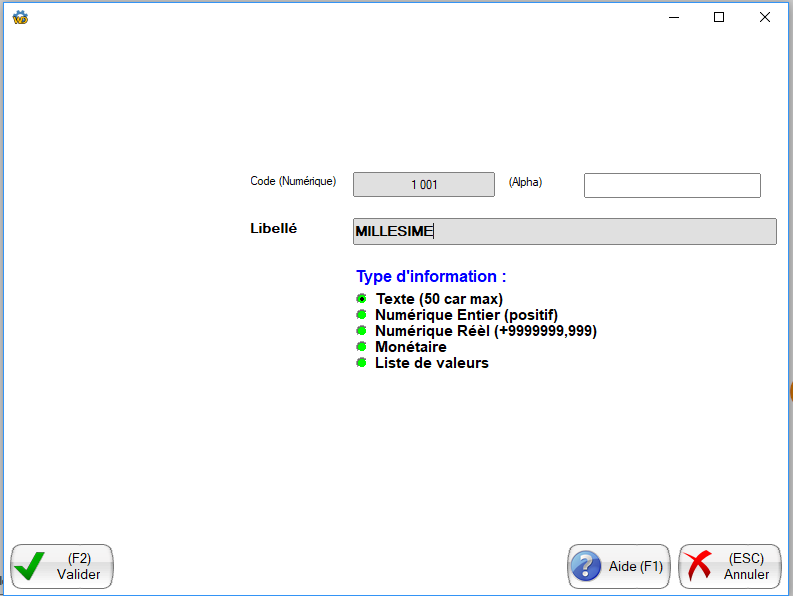
Task: Click the blue question mark help icon
Action: click(586, 567)
